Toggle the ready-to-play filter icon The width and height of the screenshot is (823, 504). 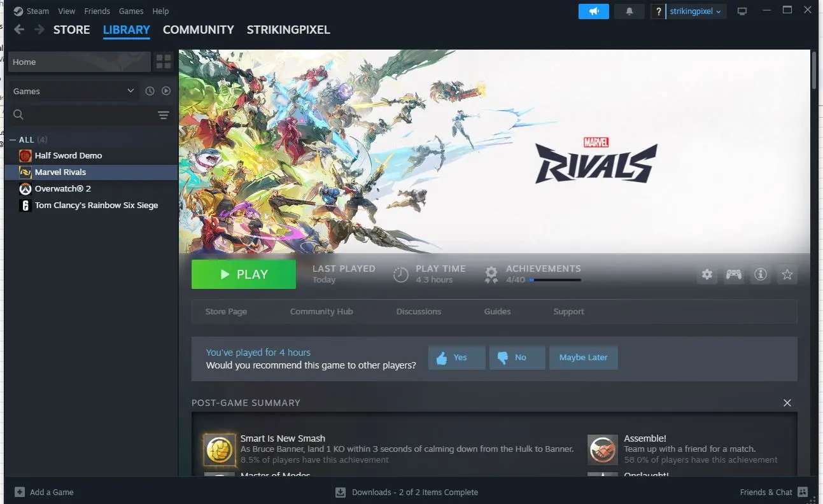pyautogui.click(x=166, y=91)
